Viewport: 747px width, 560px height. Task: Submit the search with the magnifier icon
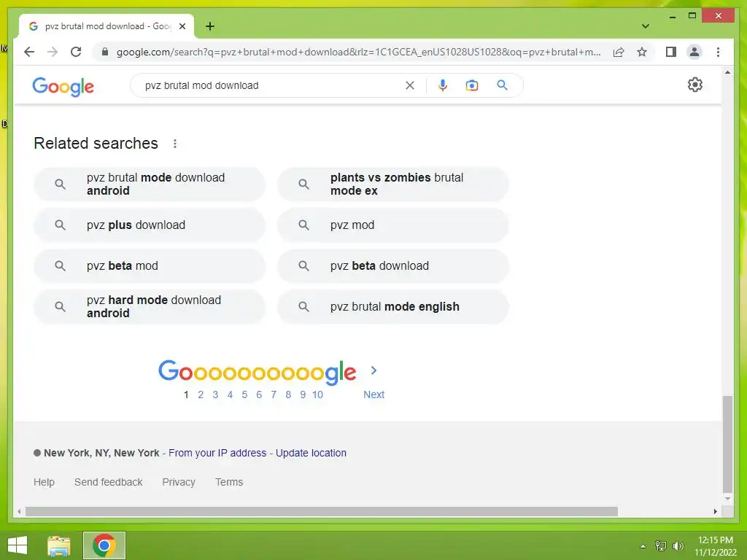click(x=502, y=85)
